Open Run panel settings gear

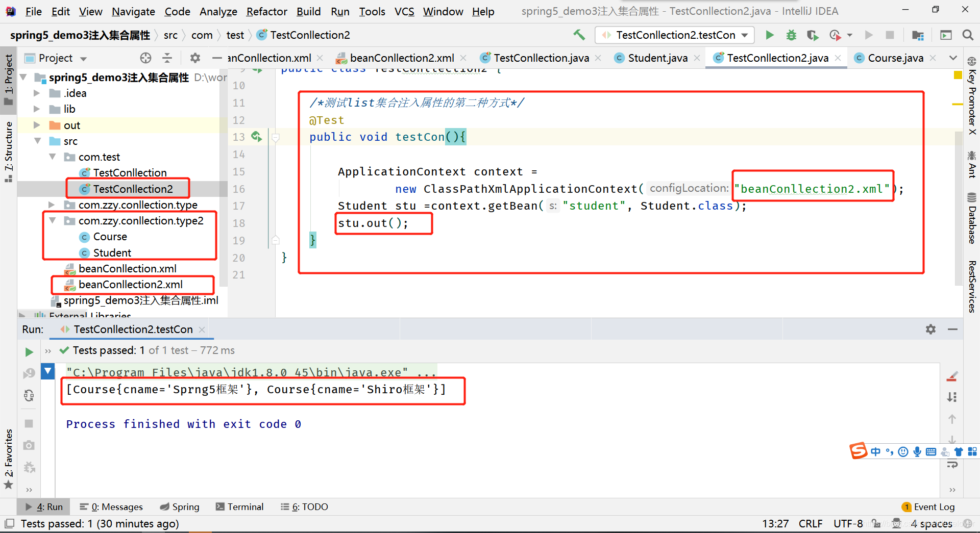pyautogui.click(x=930, y=329)
